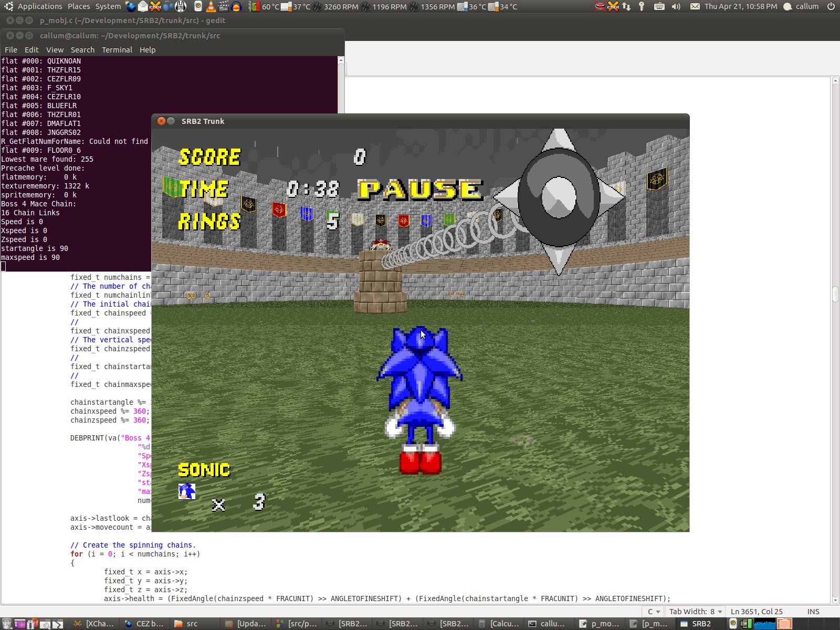Open the mail envelope indicator
This screenshot has height=630, width=840.
click(x=695, y=6)
